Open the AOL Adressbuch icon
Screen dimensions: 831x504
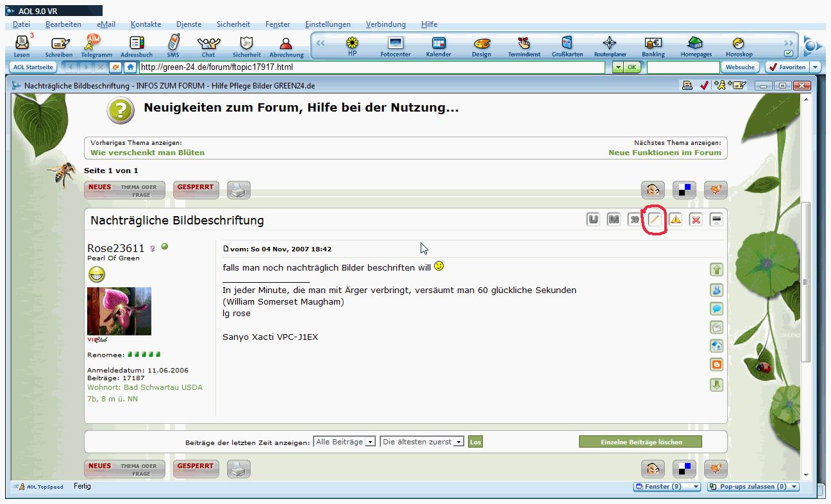pyautogui.click(x=136, y=46)
